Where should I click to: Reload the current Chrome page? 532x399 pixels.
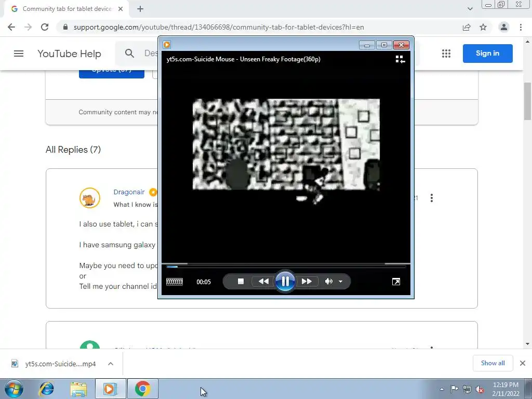45,27
